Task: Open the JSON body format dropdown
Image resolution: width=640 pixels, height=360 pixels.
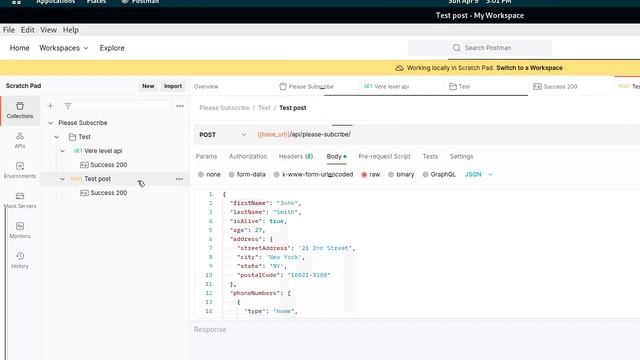Action: tap(479, 174)
